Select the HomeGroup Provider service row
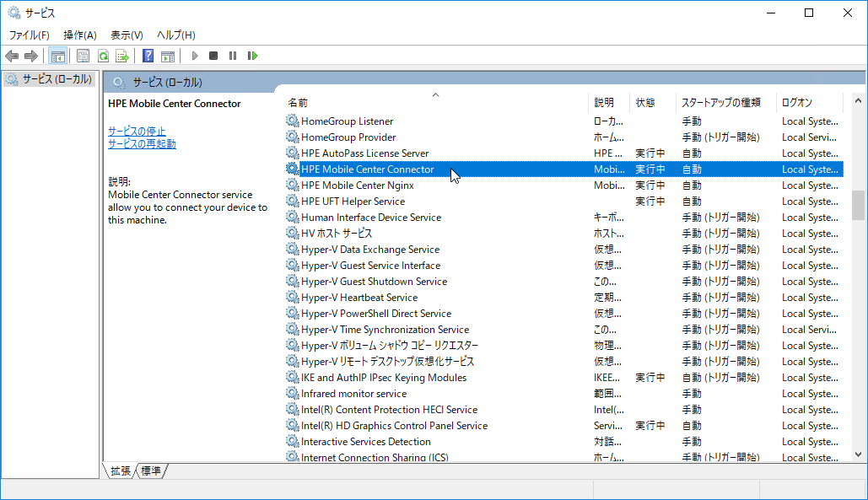 tap(564, 137)
